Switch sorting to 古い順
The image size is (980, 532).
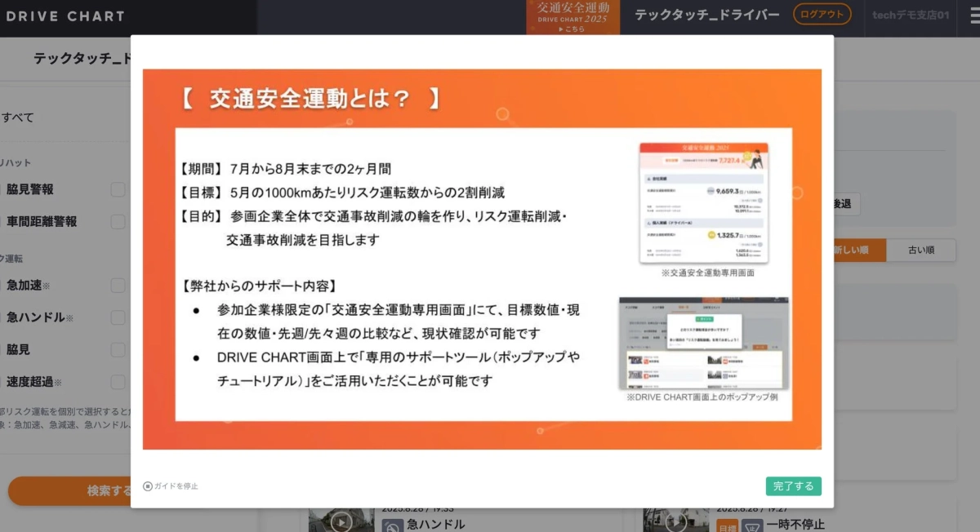[x=921, y=250]
